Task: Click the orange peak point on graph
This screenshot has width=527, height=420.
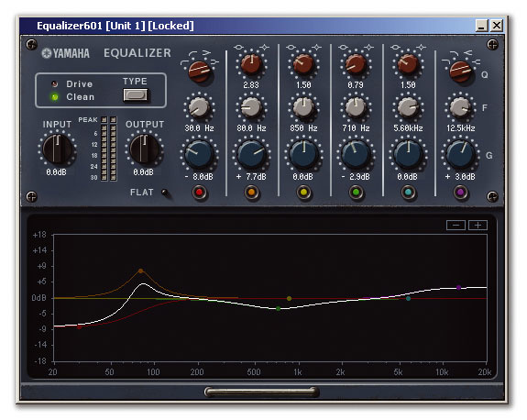Action: [x=141, y=271]
